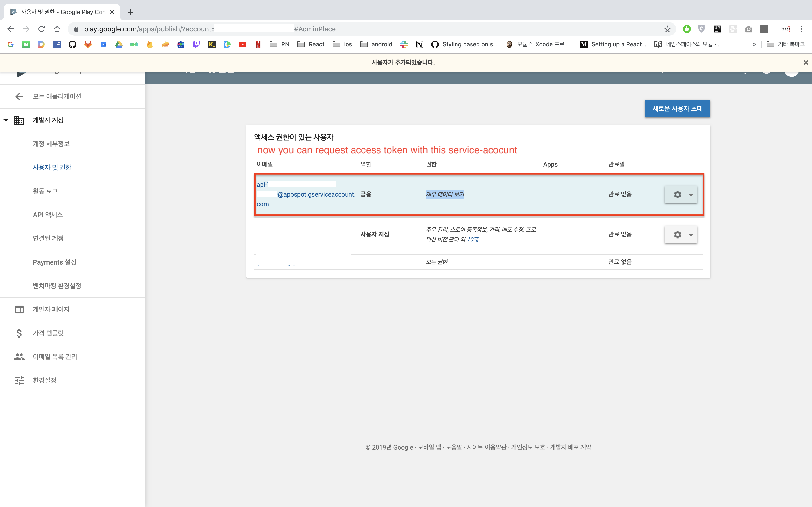Open the GitHub bookmark icon

pyautogui.click(x=72, y=44)
